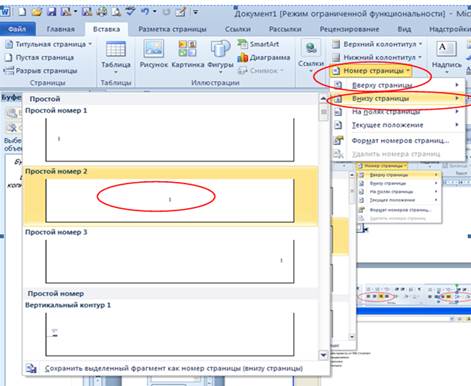Insert a Диаграмма chart

pos(263,57)
